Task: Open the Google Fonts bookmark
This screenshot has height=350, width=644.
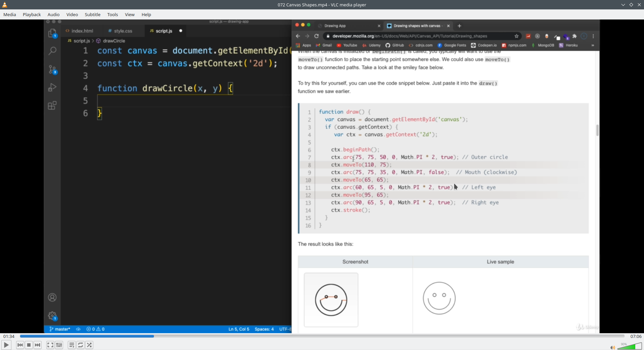Action: point(452,45)
